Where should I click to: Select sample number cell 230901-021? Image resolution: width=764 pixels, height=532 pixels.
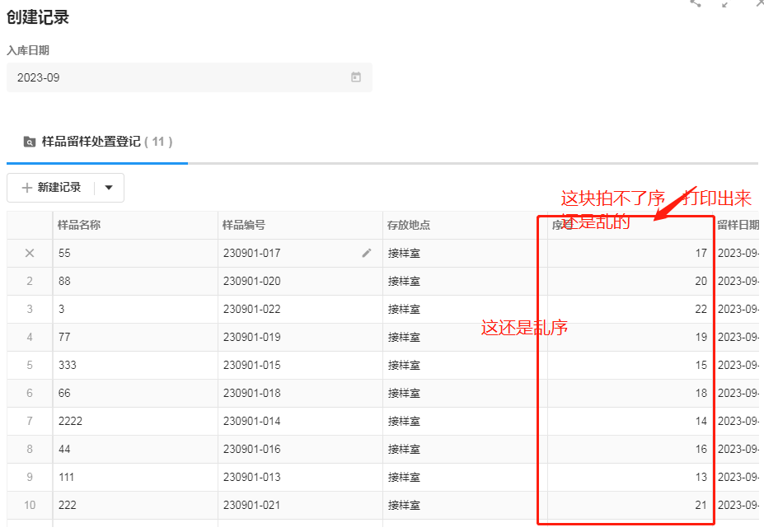coord(300,505)
